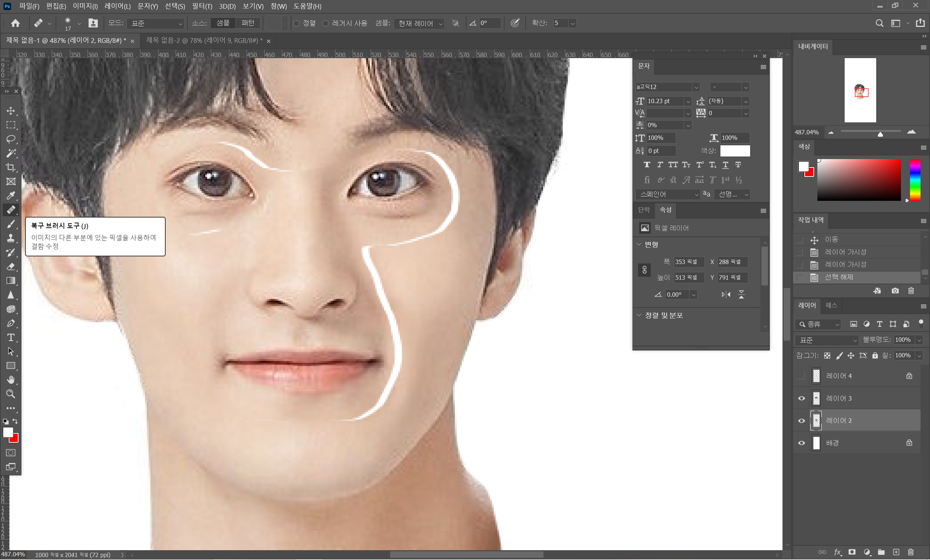Open the 샘플 현재 레이어 dropdown
The image size is (930, 560).
[x=419, y=23]
